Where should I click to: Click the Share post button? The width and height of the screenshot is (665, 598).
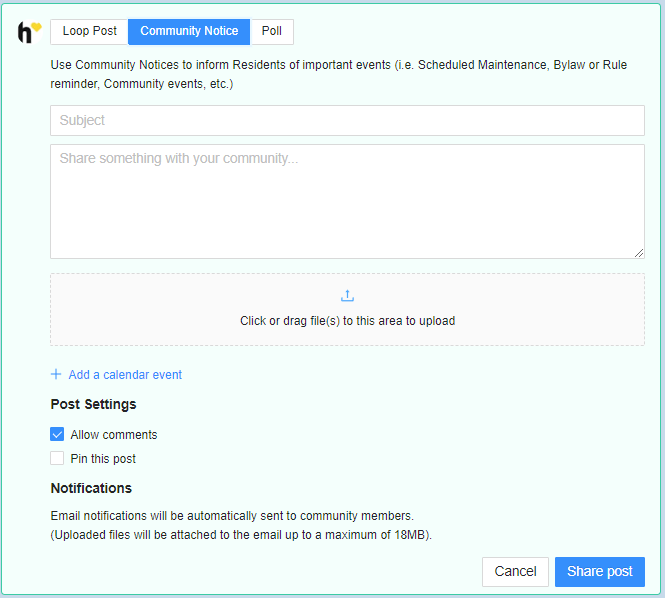point(600,572)
